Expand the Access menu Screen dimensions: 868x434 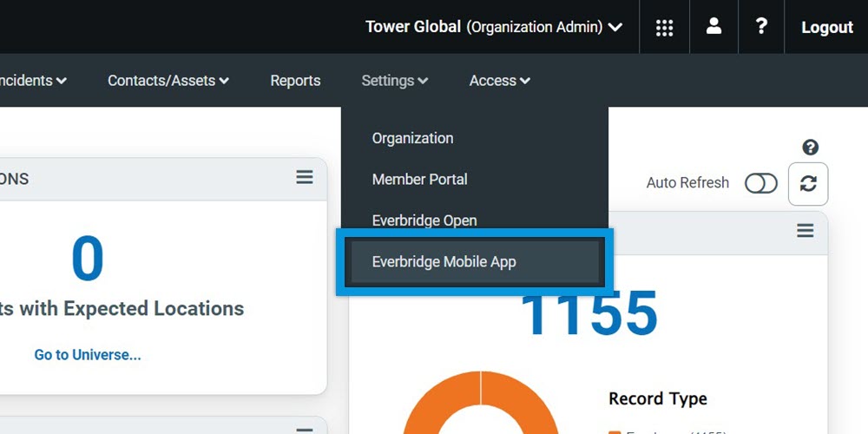(500, 80)
